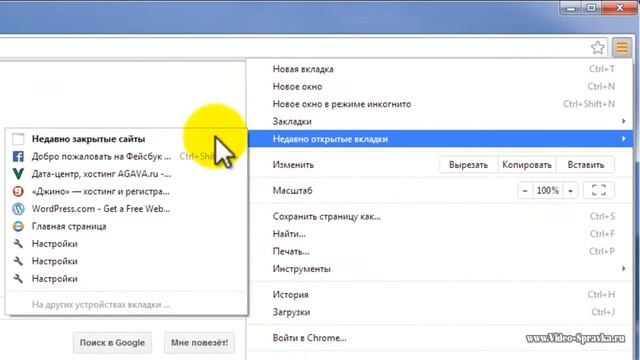Click the bookmark star icon
Viewport: 640px width, 360px height.
[x=598, y=48]
